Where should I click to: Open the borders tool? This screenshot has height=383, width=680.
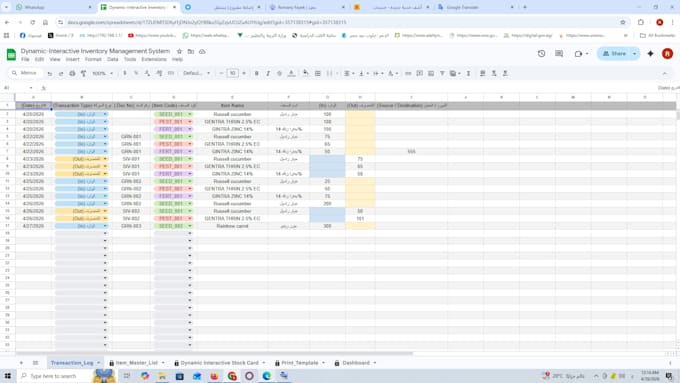(318, 73)
